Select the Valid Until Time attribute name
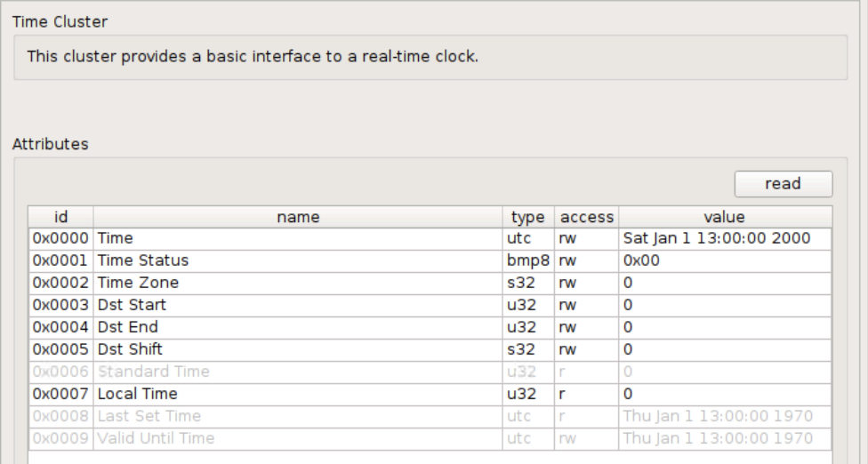The width and height of the screenshot is (868, 464). click(x=298, y=438)
